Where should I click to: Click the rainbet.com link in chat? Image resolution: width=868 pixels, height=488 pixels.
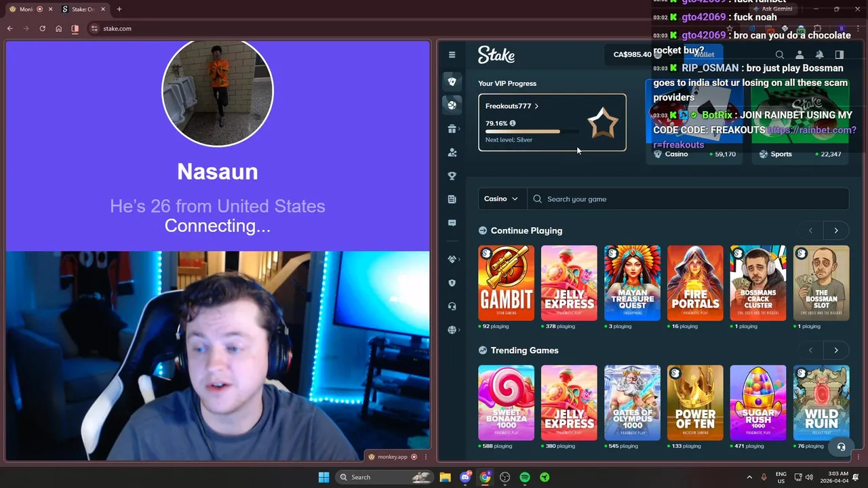point(812,130)
